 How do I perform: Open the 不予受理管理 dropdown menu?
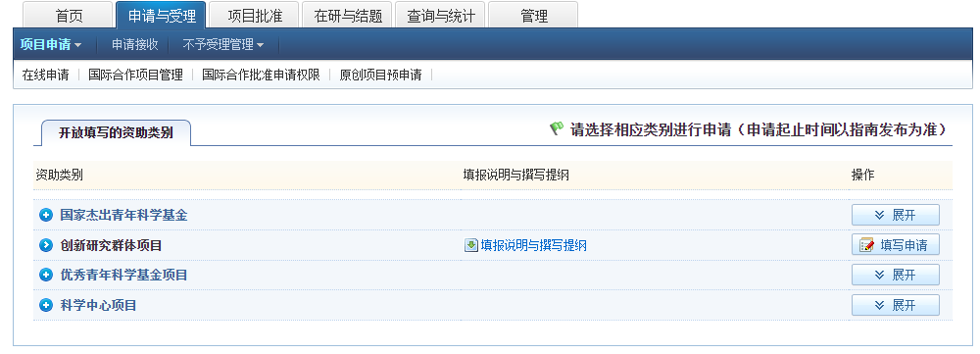(223, 44)
